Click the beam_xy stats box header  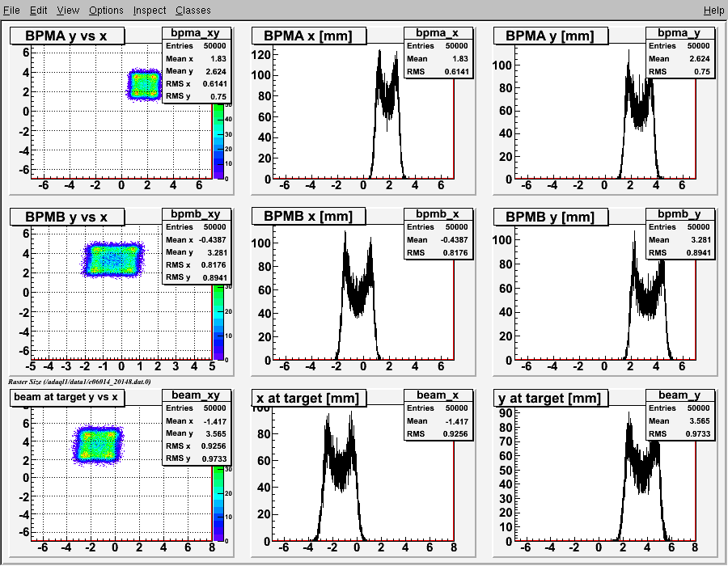(x=197, y=395)
